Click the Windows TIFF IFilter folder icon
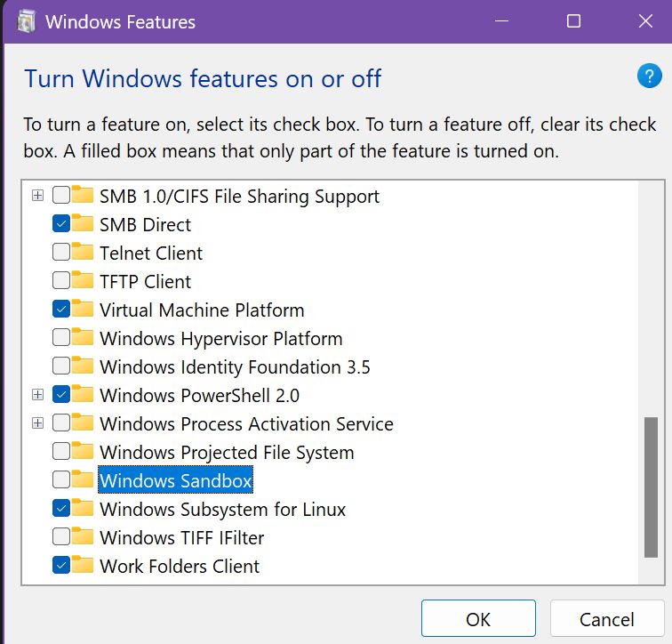672x644 pixels. (x=83, y=536)
